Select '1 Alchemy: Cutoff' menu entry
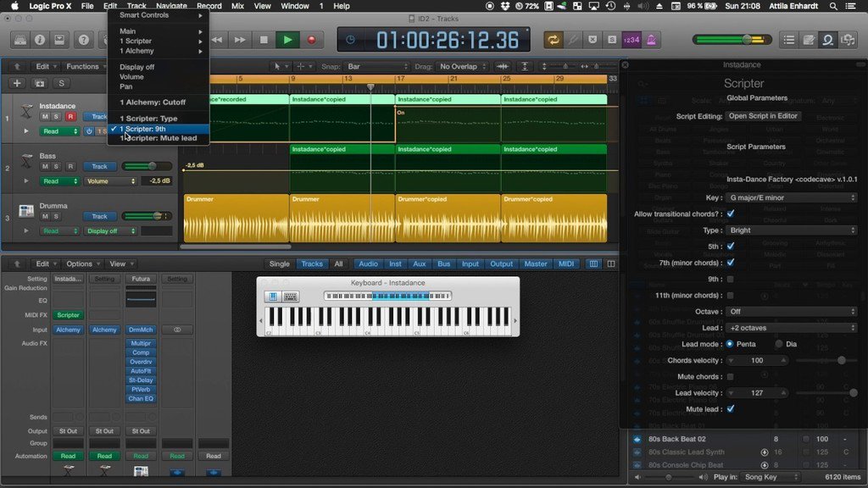 159,103
